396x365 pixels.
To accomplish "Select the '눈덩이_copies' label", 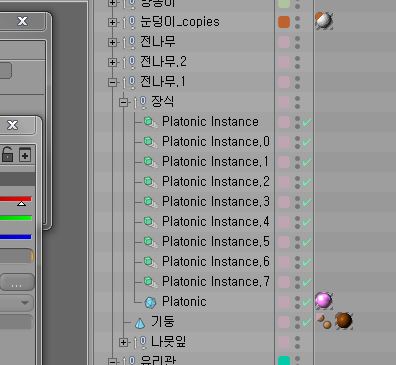I will pos(180,22).
